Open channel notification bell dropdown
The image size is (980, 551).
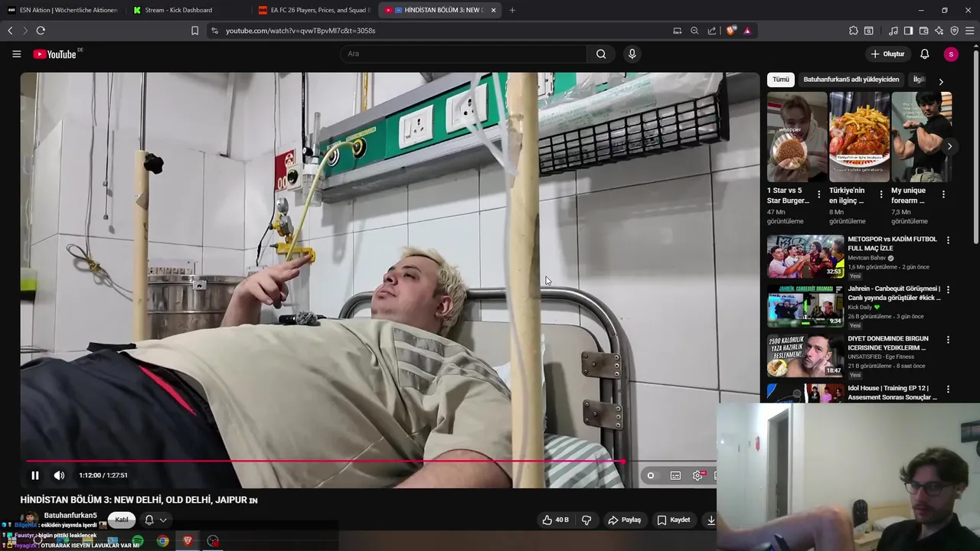point(155,520)
